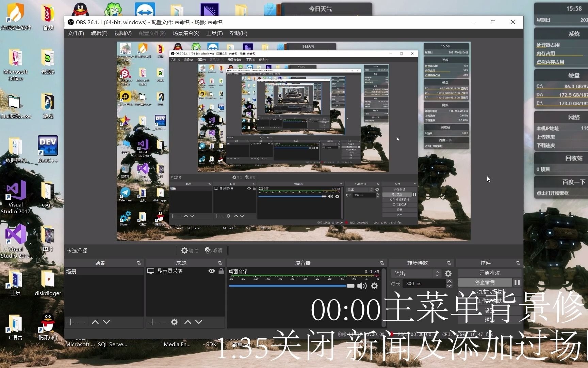
Task: Pause recording with pause icon
Action: point(517,282)
